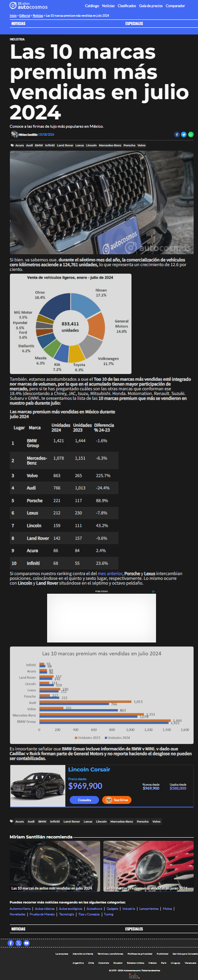198x980 pixels.
Task: Open the Editorial breadcrumb link
Action: pyautogui.click(x=25, y=15)
